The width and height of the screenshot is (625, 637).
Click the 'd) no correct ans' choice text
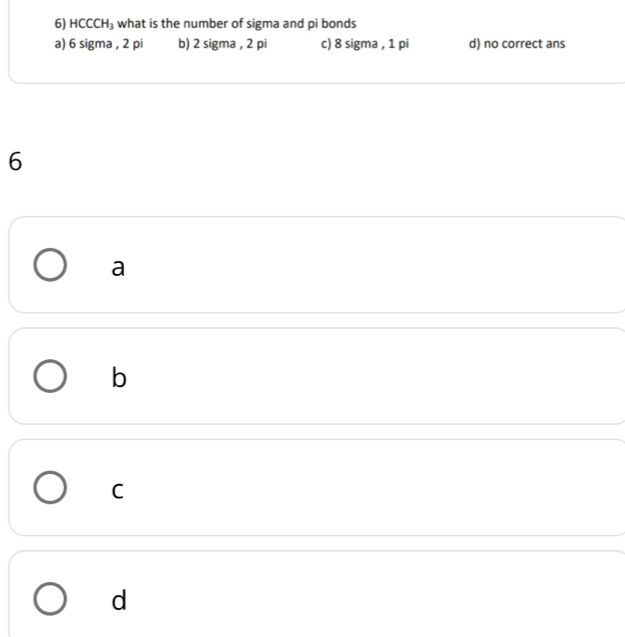click(516, 44)
